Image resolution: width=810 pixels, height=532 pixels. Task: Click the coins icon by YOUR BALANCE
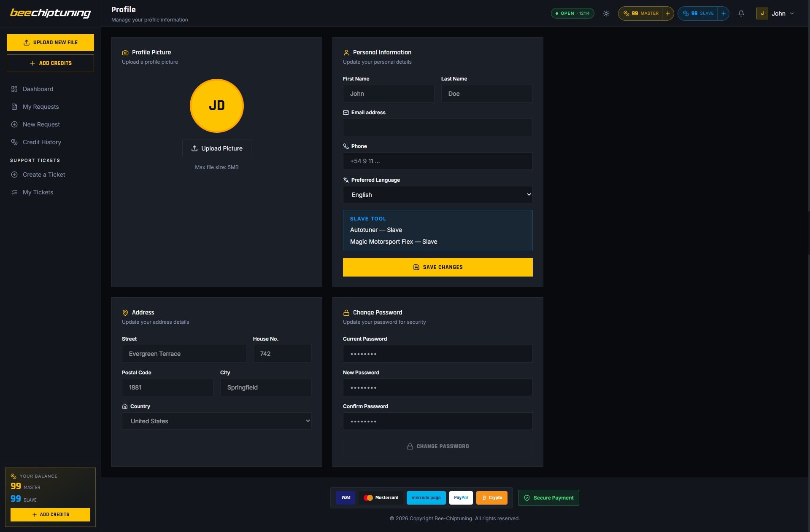coord(13,476)
